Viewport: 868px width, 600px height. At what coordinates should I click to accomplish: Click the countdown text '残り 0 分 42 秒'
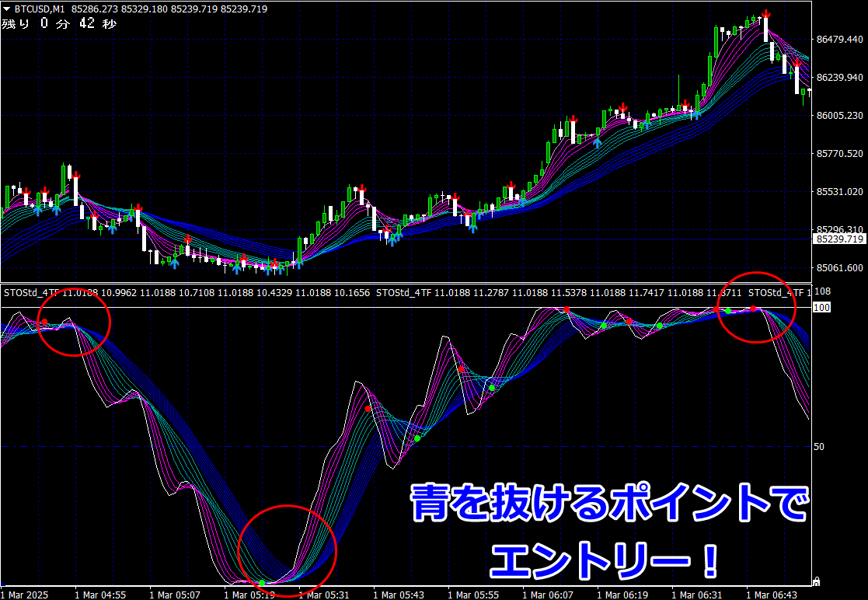click(59, 24)
